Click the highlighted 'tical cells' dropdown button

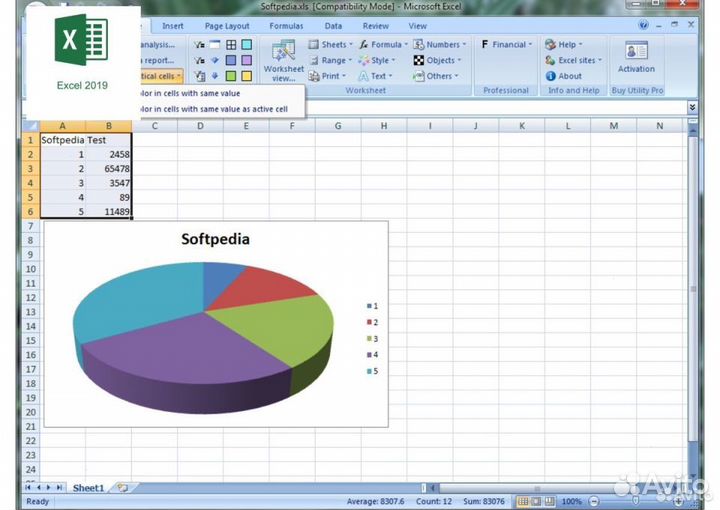pyautogui.click(x=161, y=76)
